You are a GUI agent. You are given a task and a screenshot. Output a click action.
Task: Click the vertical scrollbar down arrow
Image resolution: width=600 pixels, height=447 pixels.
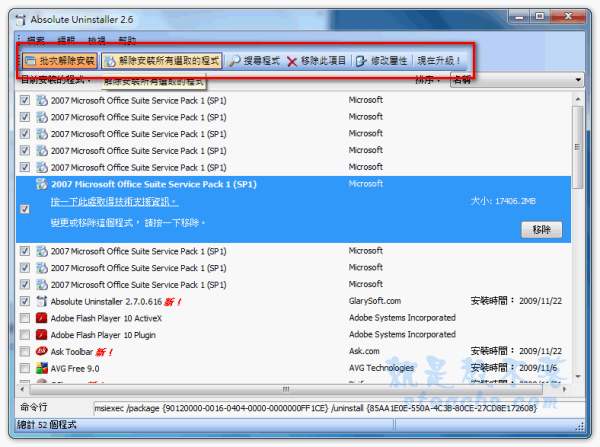pos(578,377)
